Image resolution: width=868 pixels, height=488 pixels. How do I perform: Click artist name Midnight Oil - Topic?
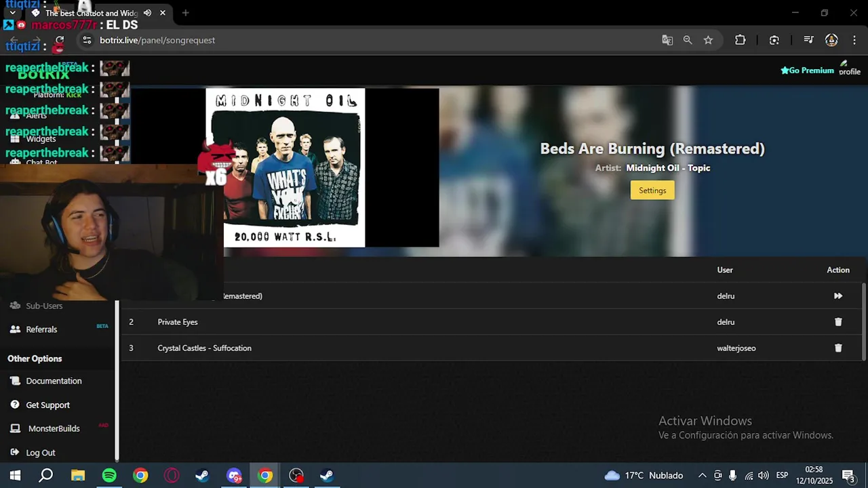[668, 168]
